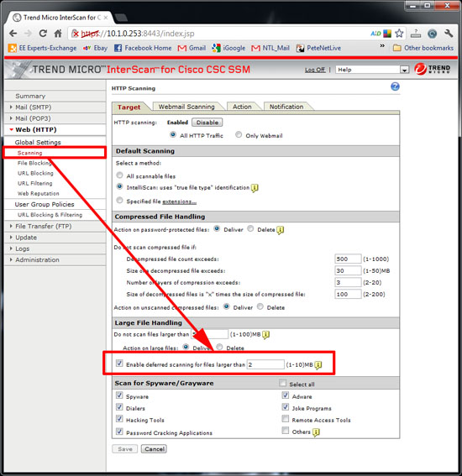Click the Log Off link
The height and width of the screenshot is (476, 462).
(315, 70)
